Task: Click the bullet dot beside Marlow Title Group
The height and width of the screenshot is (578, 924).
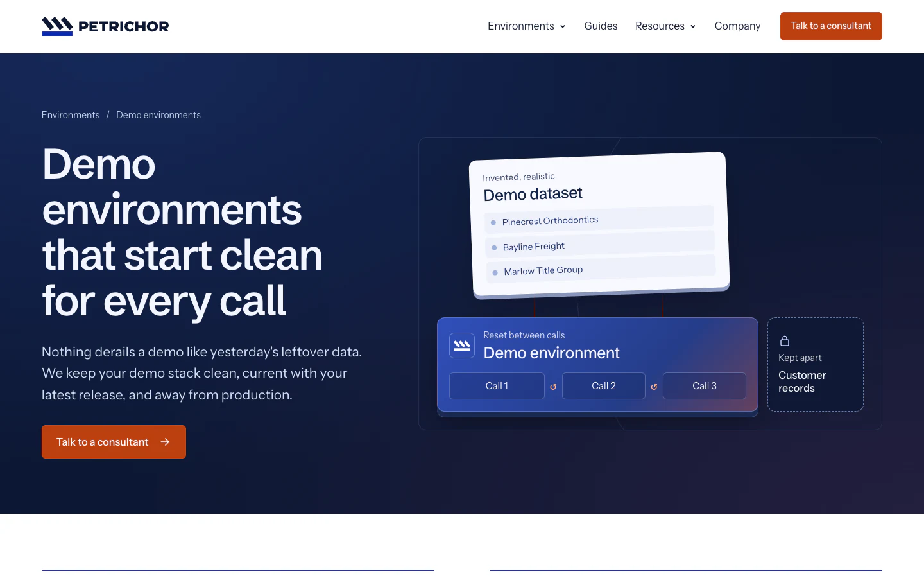Action: pos(495,272)
